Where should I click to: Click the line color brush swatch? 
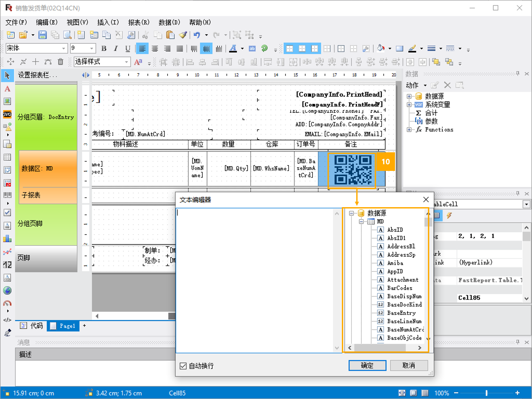pyautogui.click(x=412, y=49)
